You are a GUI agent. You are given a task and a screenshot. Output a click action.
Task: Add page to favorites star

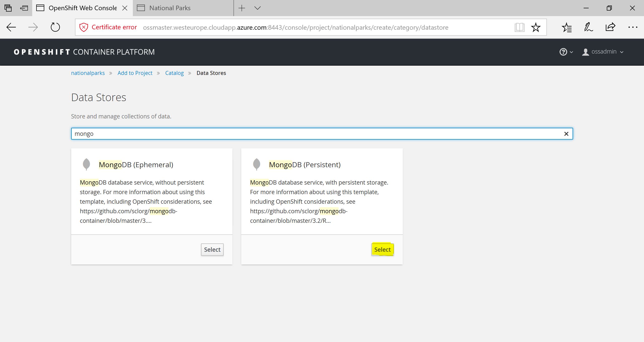536,27
